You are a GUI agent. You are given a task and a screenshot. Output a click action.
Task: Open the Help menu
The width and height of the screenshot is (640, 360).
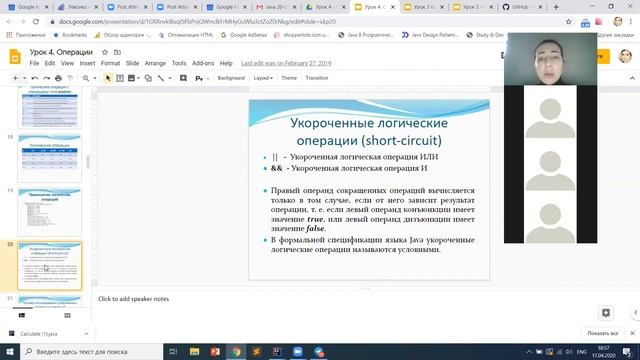pyautogui.click(x=226, y=63)
